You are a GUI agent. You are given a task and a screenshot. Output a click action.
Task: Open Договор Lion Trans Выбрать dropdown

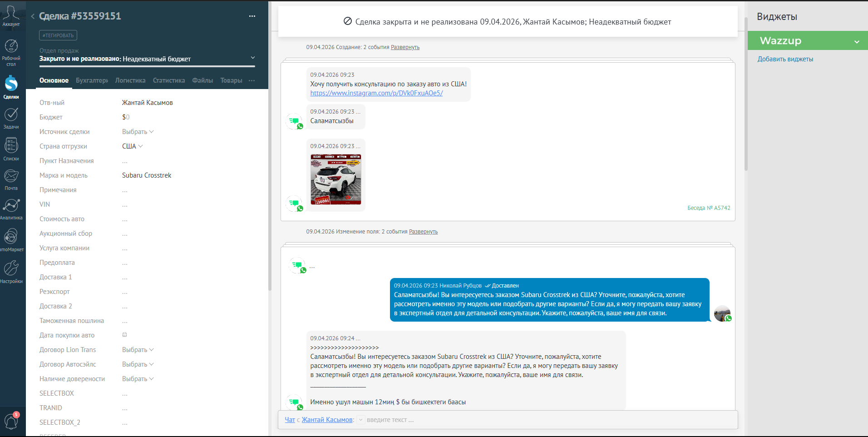(138, 350)
